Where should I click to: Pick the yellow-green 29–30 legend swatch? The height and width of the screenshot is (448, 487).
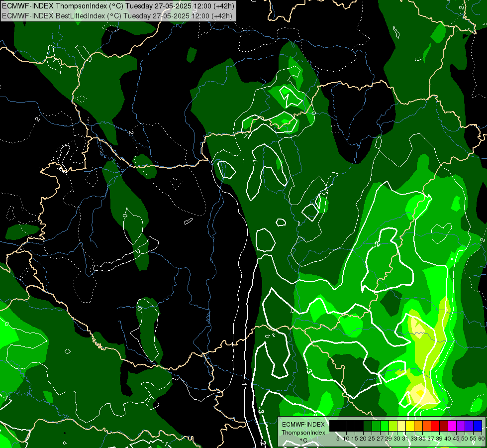[393, 426]
